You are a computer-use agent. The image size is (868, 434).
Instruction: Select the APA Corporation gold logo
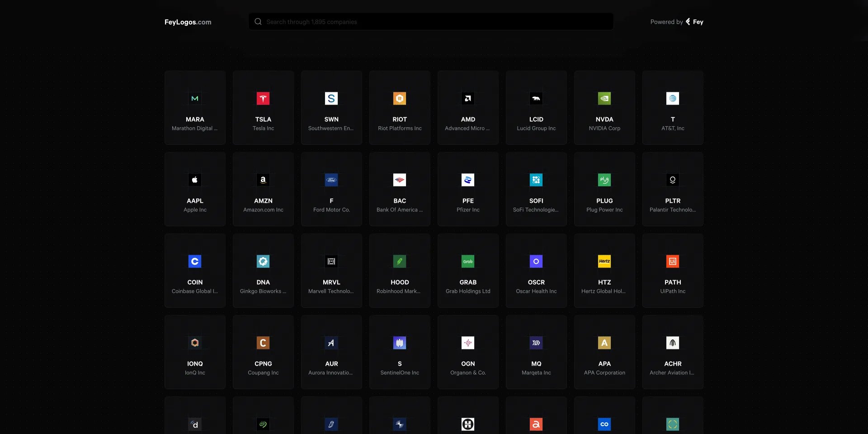point(604,343)
